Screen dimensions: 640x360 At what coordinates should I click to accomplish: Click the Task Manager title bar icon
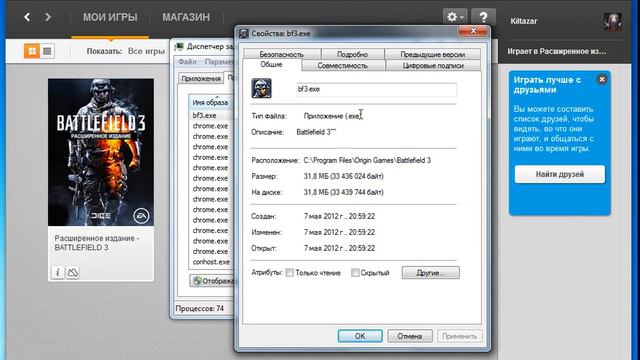(179, 47)
